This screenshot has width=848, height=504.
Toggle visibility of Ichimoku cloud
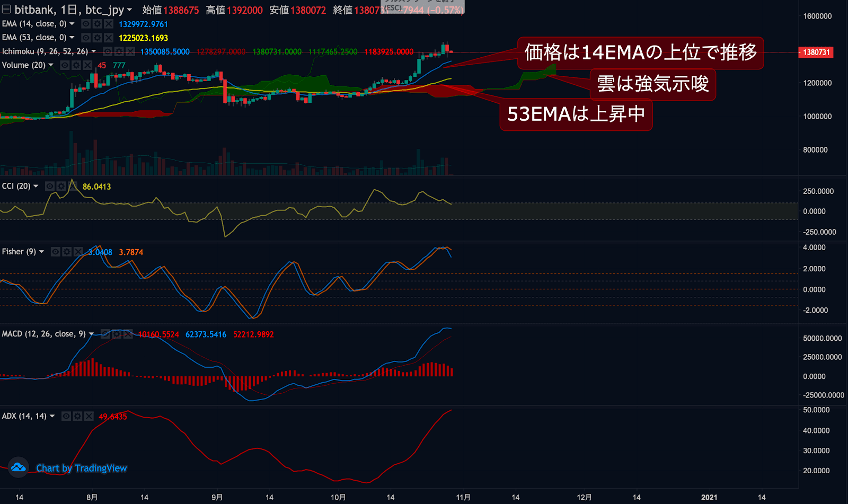108,51
